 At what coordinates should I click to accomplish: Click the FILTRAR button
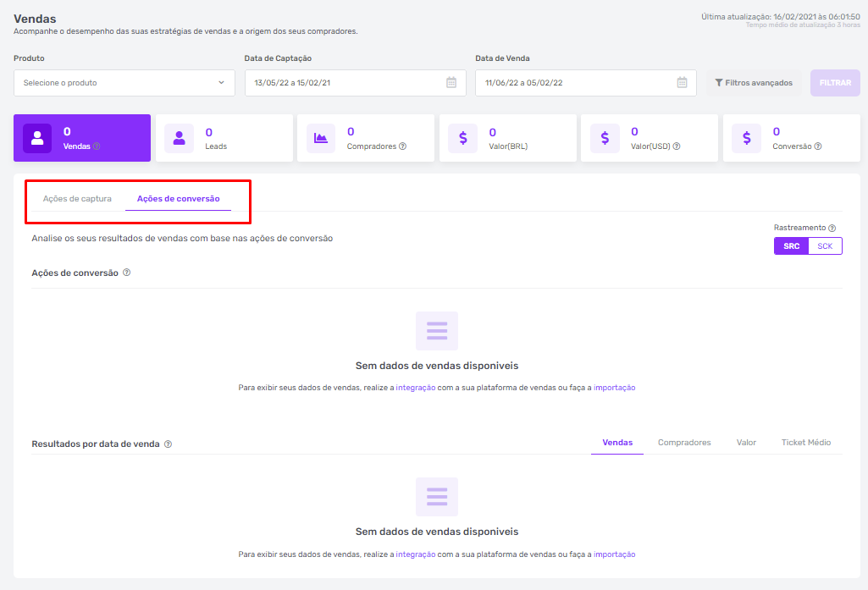pyautogui.click(x=835, y=83)
